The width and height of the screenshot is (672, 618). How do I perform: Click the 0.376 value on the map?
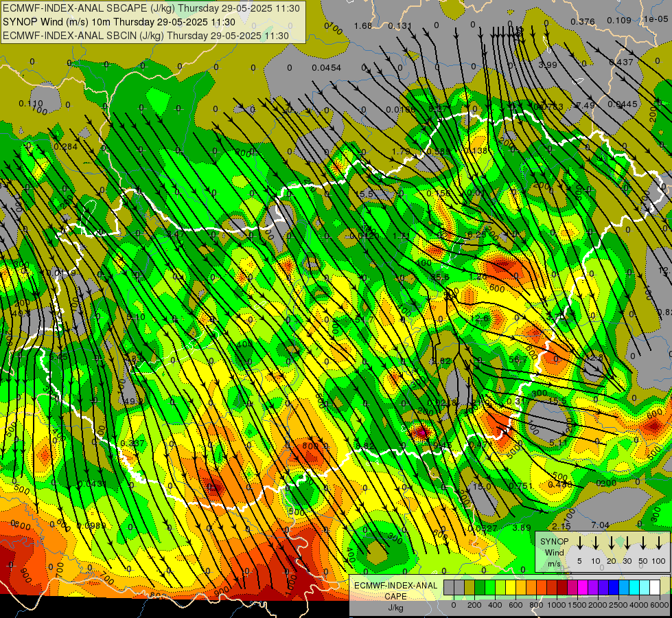[583, 21]
